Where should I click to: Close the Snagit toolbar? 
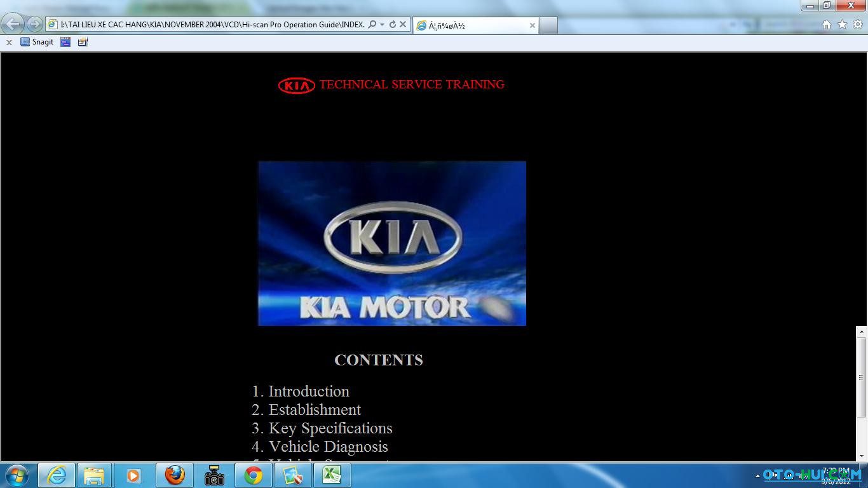9,43
